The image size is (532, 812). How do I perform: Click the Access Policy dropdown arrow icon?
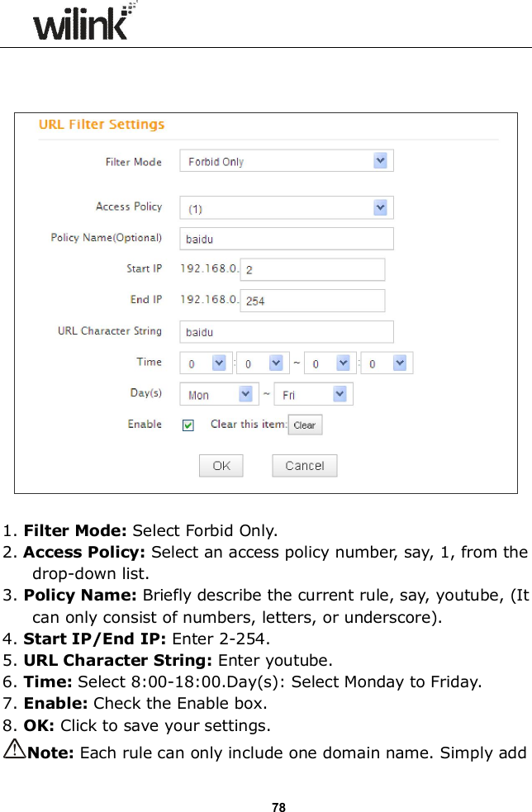380,207
